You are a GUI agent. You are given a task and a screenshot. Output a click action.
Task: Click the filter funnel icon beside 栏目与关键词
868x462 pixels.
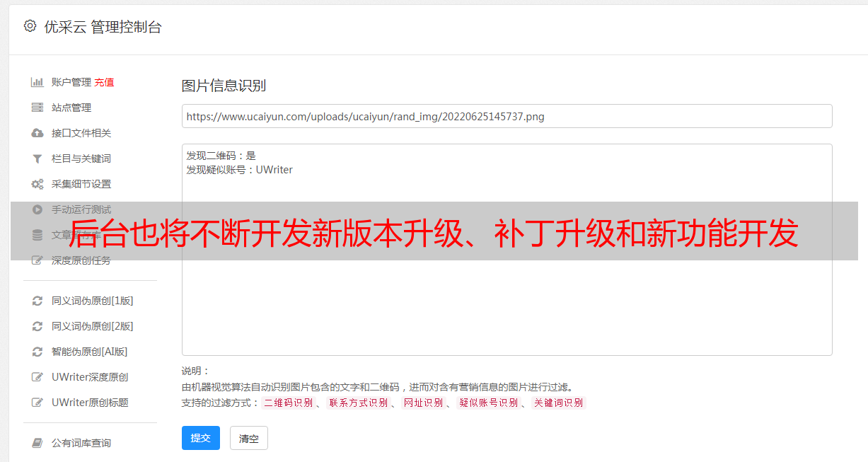(x=37, y=158)
